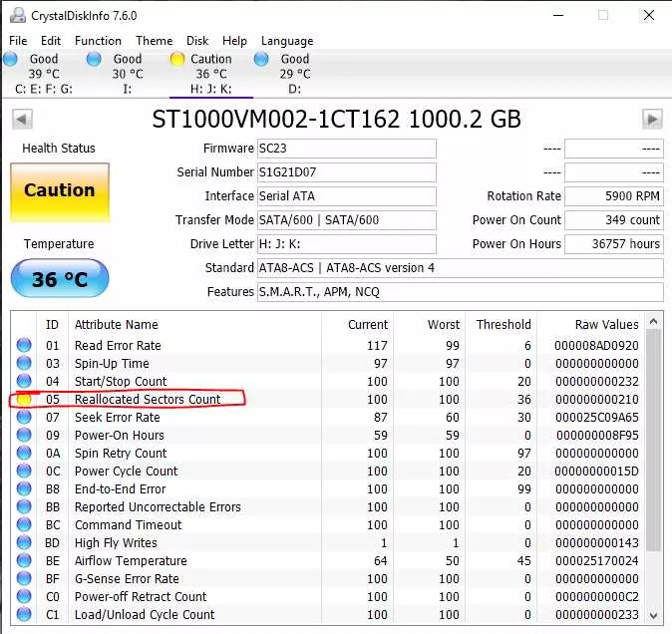Screen dimensions: 672x634
Task: Open the File menu
Action: [x=18, y=41]
